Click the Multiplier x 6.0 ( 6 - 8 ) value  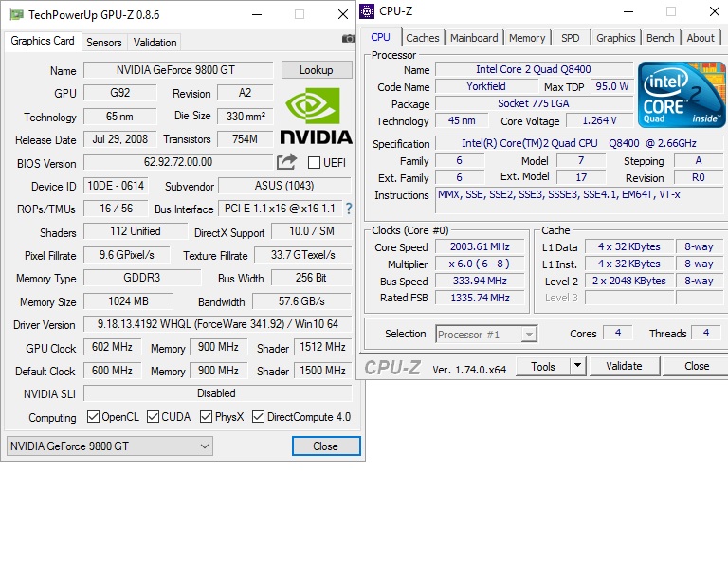click(x=480, y=264)
